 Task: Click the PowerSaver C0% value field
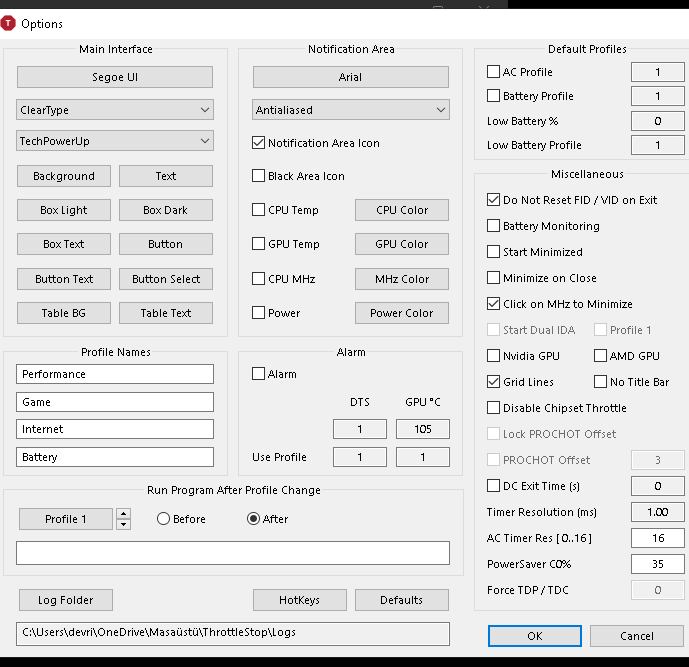click(x=657, y=564)
